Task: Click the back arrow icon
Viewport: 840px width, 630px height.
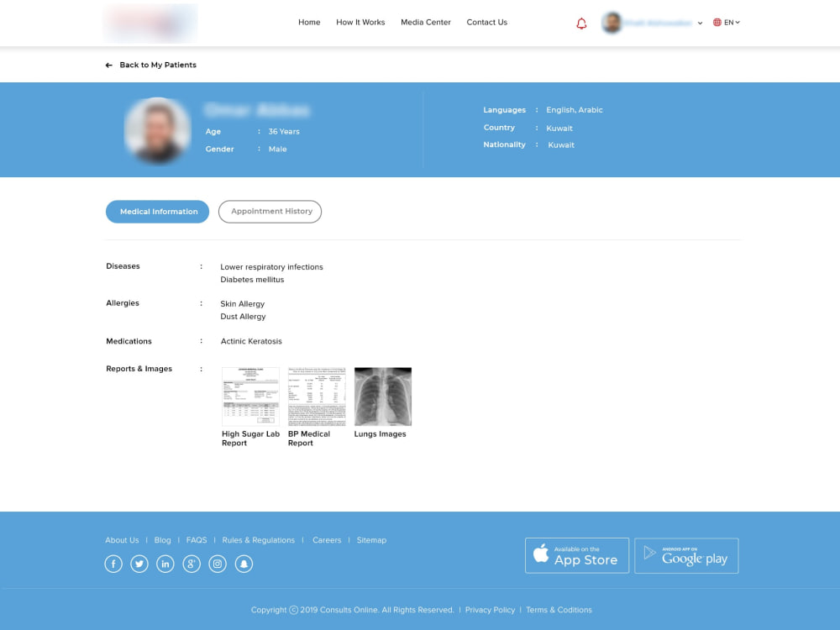Action: [x=108, y=66]
